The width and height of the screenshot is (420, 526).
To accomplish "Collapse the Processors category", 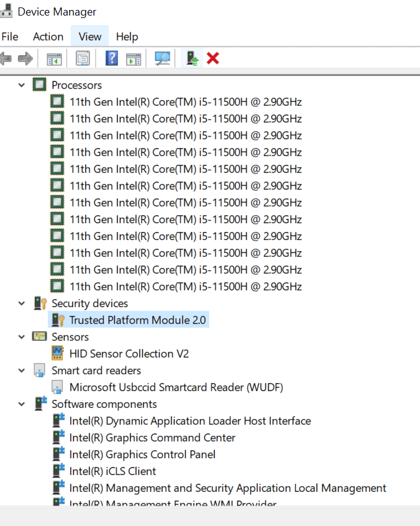I will click(22, 85).
